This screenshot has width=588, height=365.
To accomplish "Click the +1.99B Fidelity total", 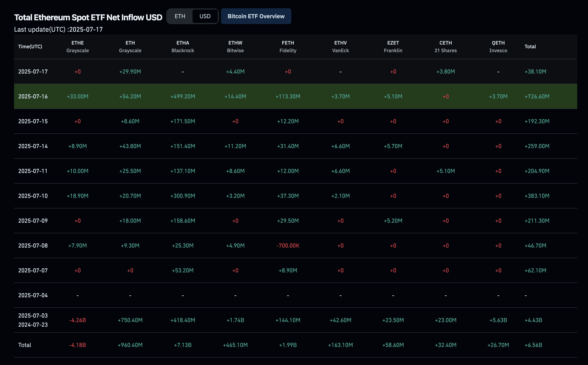I will click(x=288, y=345).
